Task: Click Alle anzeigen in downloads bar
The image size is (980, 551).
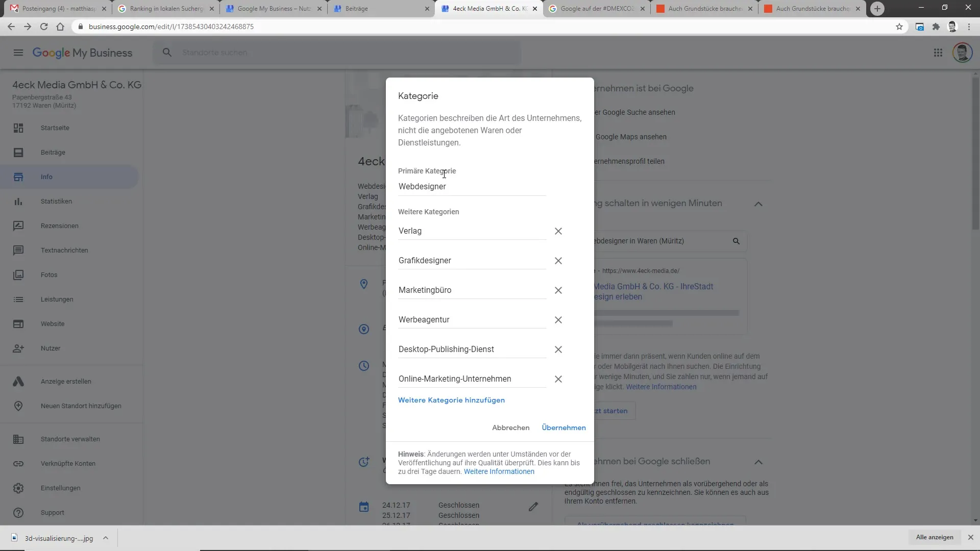Action: pyautogui.click(x=934, y=537)
